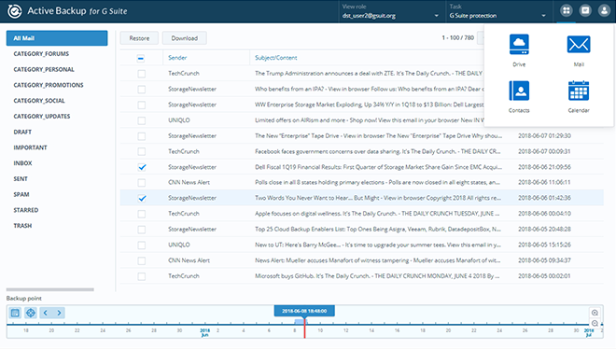Open the DRAFT folder

pos(22,133)
